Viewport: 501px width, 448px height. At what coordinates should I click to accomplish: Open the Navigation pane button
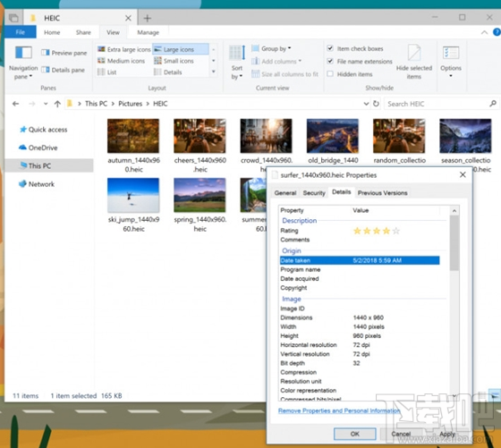tap(23, 62)
